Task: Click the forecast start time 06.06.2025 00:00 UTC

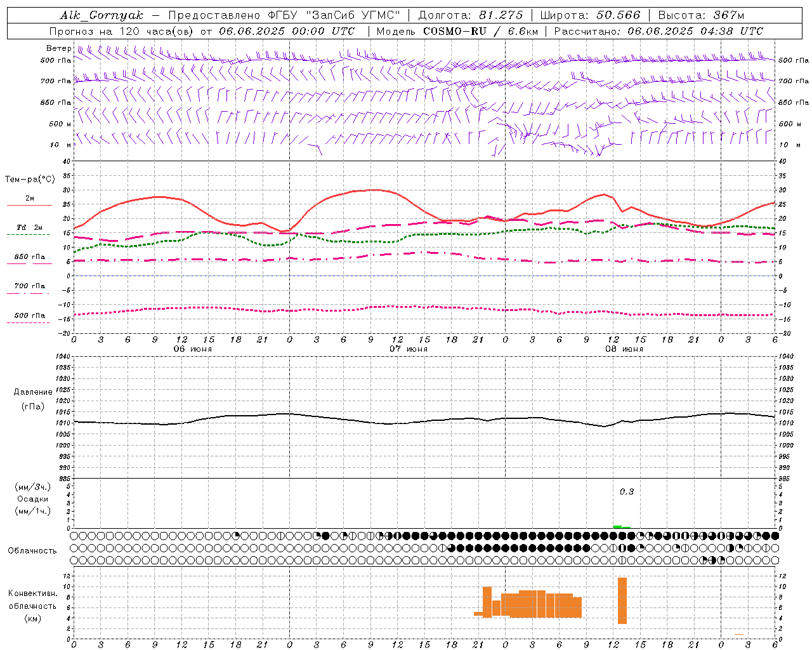Action: pos(287,31)
